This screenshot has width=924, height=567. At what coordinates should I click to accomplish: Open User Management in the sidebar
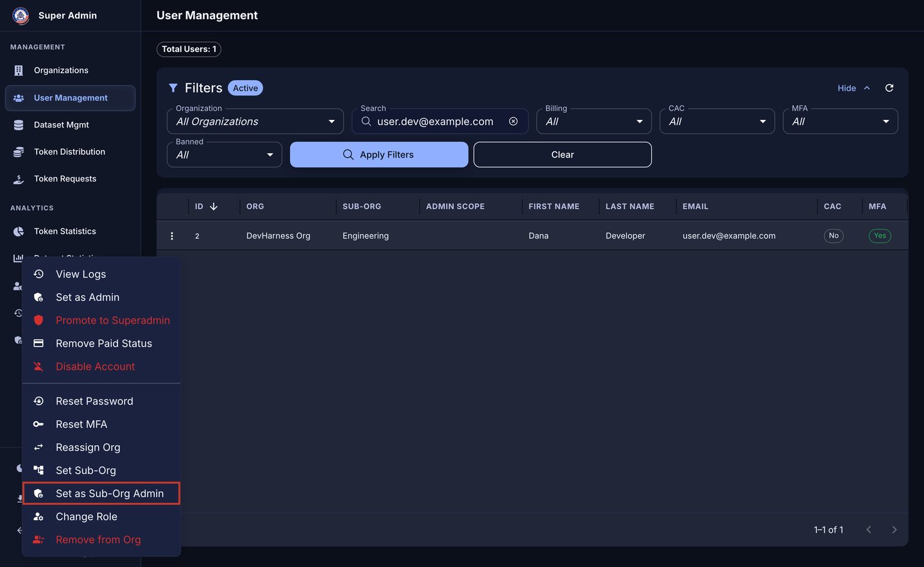coord(71,98)
